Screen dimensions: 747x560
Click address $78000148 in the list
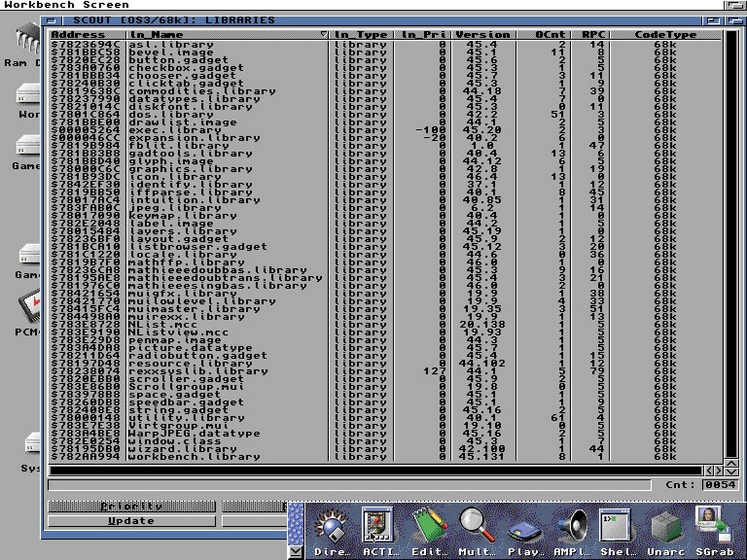[x=86, y=417]
